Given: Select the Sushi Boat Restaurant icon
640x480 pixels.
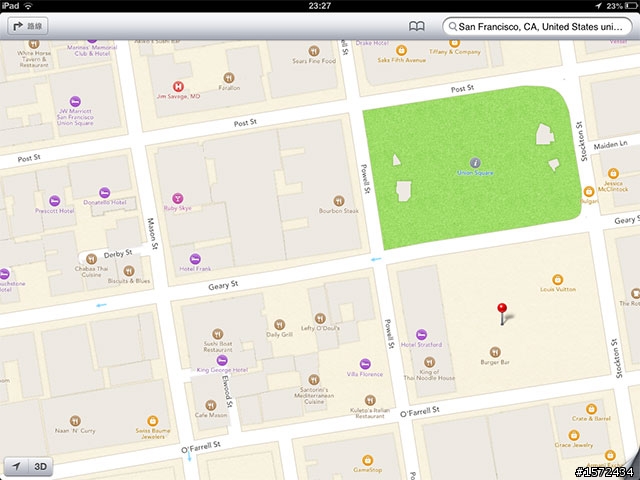Looking at the screenshot, I should [218, 333].
